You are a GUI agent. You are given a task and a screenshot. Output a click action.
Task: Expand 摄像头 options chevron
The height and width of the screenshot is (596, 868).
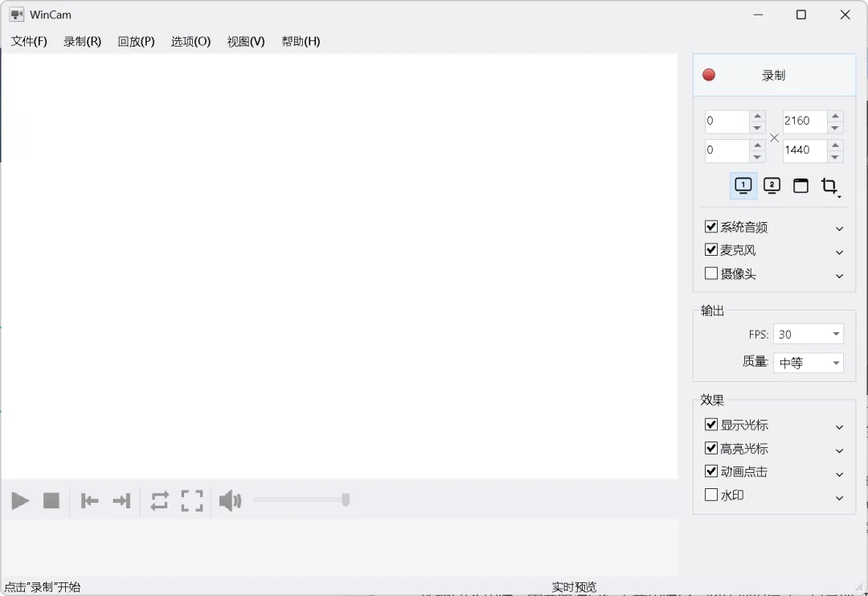839,276
